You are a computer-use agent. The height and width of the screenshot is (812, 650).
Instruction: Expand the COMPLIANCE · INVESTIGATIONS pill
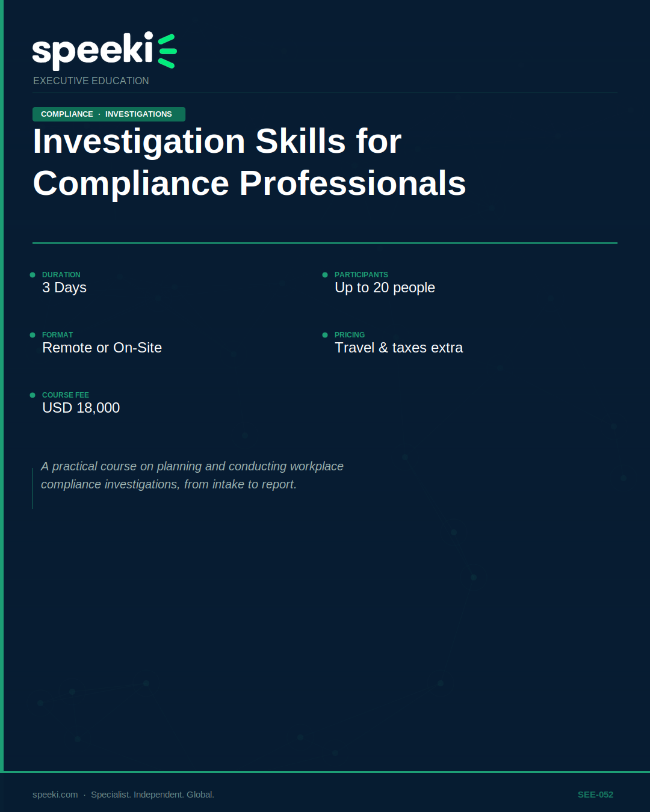pyautogui.click(x=108, y=114)
